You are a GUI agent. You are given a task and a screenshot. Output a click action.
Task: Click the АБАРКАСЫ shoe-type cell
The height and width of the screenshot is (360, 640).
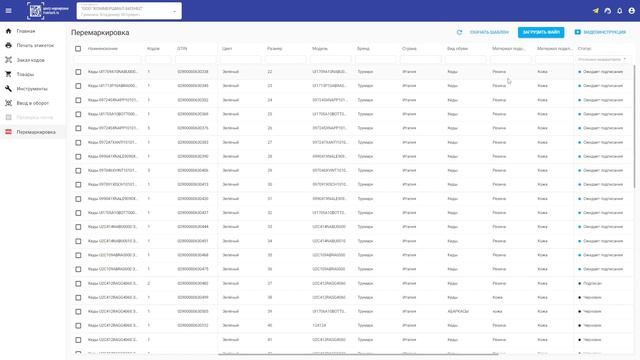(x=458, y=311)
